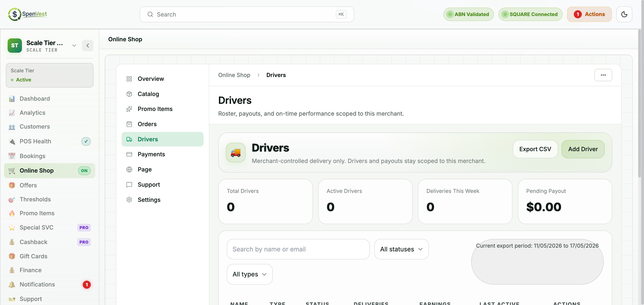Click the PRO badge beside Special SVC
This screenshot has width=644, height=305.
click(x=84, y=228)
